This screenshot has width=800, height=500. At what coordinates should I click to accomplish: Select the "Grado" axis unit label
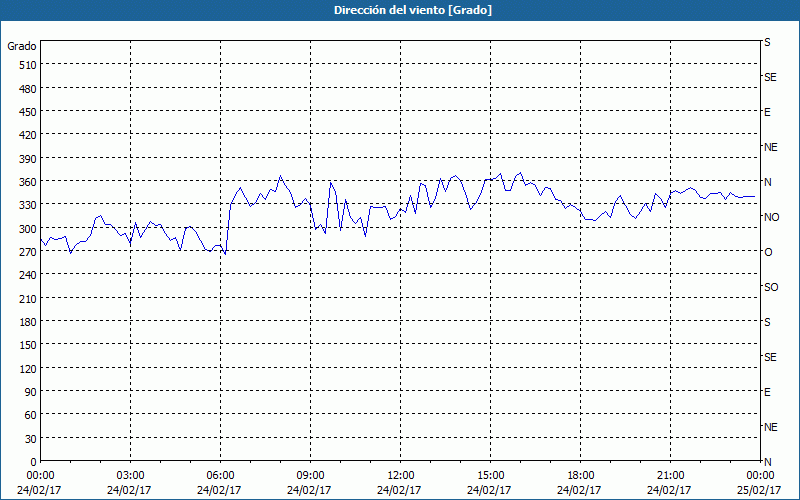[x=22, y=46]
